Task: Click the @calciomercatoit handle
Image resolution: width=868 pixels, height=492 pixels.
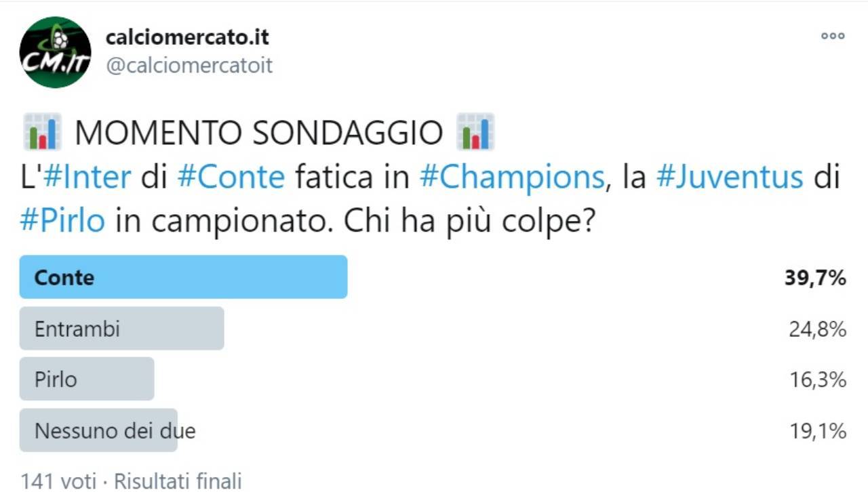Action: (189, 66)
